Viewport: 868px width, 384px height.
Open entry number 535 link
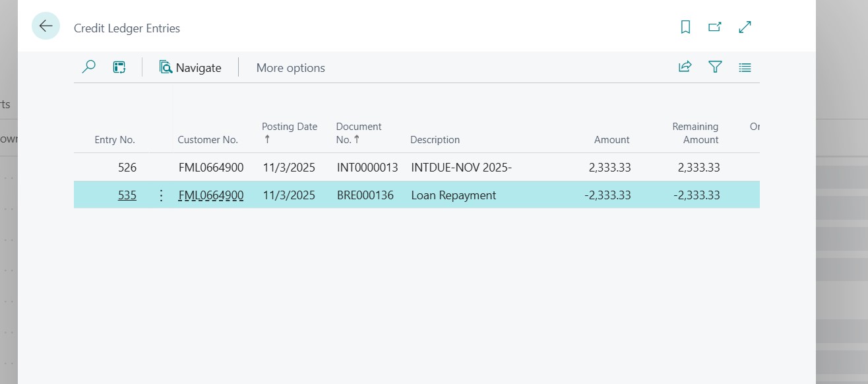pos(127,195)
